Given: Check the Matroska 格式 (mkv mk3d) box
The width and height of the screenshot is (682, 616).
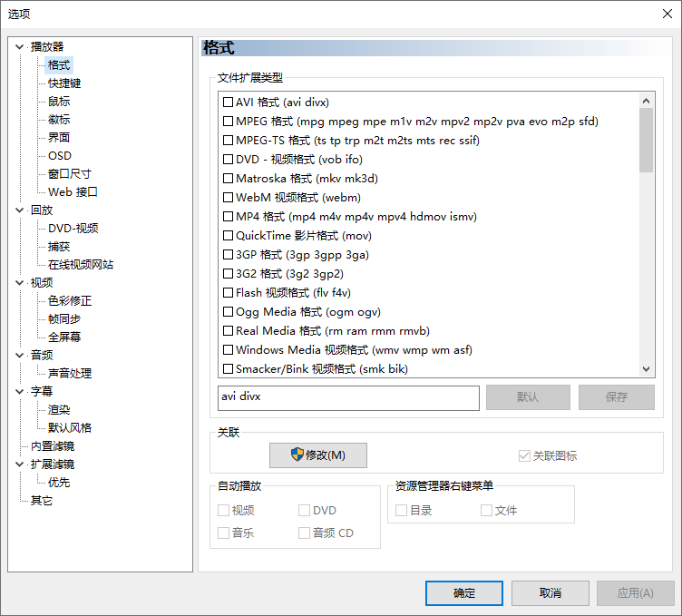Looking at the screenshot, I should pos(229,179).
